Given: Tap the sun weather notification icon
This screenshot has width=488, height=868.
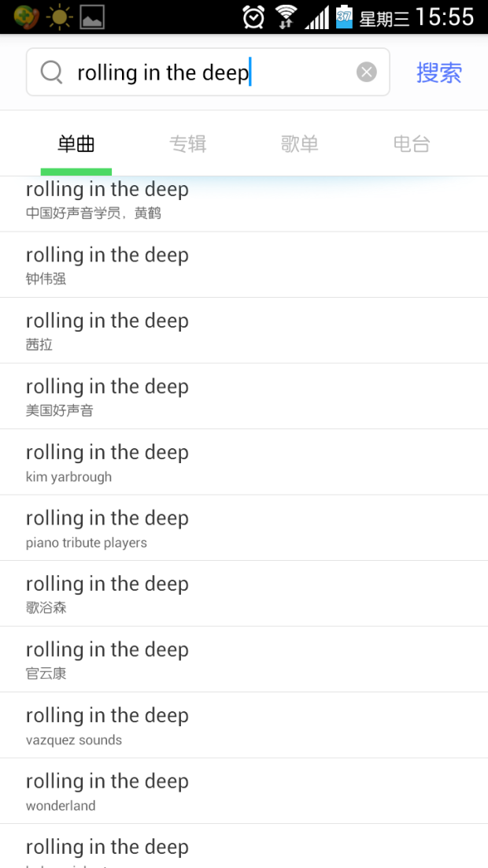Looking at the screenshot, I should coord(59,17).
